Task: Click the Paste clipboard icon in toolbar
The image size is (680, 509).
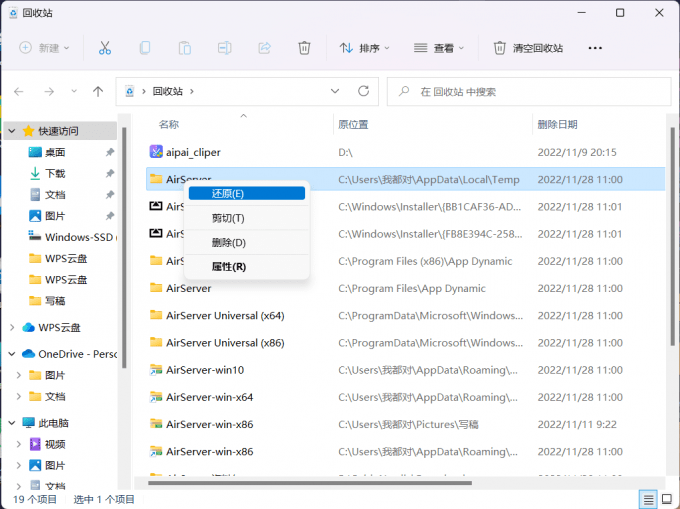Action: pyautogui.click(x=185, y=48)
